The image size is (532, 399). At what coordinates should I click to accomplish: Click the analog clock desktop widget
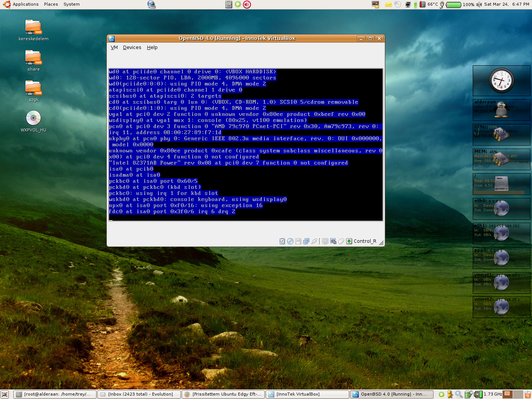coord(501,81)
